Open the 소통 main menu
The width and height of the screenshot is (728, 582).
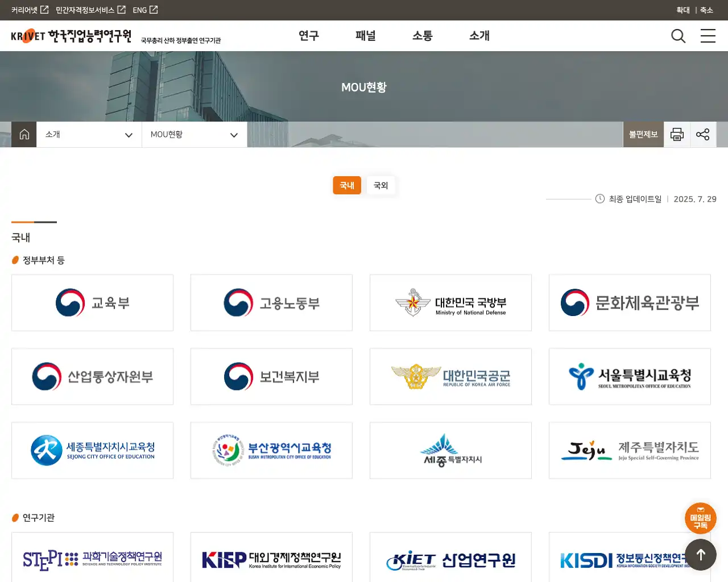423,36
